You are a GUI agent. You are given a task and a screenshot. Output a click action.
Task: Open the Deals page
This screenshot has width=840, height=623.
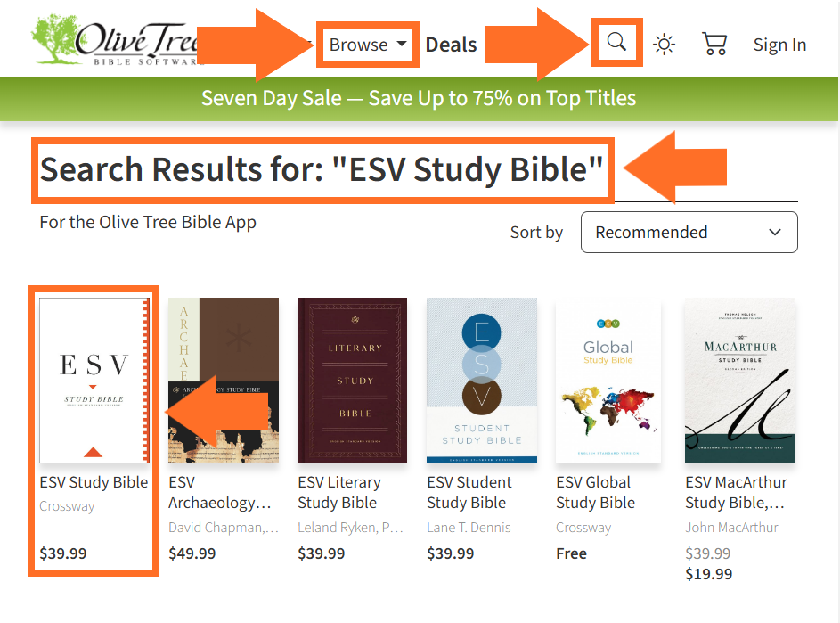point(451,45)
